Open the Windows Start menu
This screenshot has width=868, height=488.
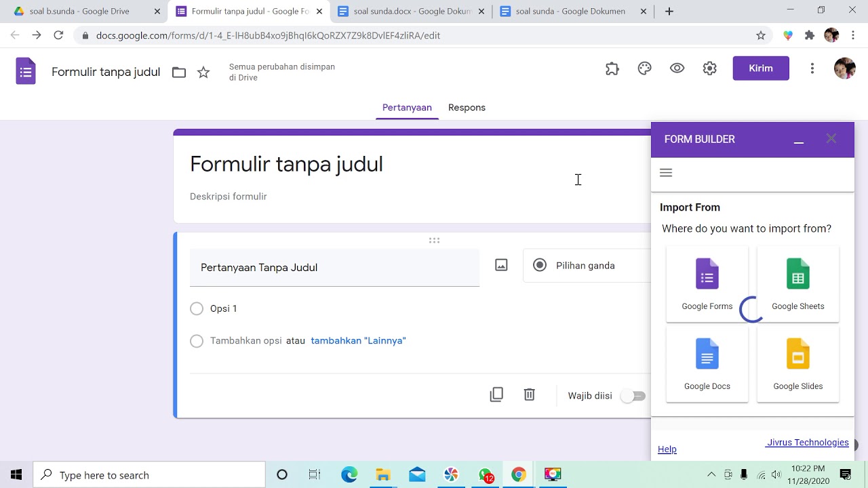pos(16,474)
